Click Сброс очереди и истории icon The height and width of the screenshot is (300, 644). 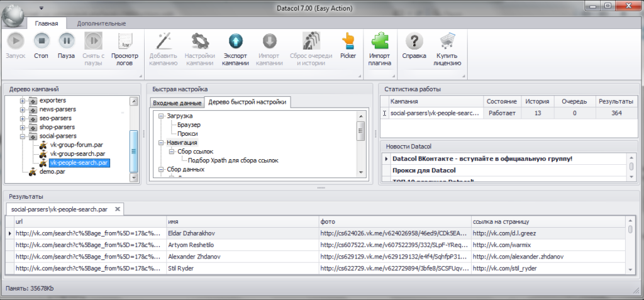[311, 41]
